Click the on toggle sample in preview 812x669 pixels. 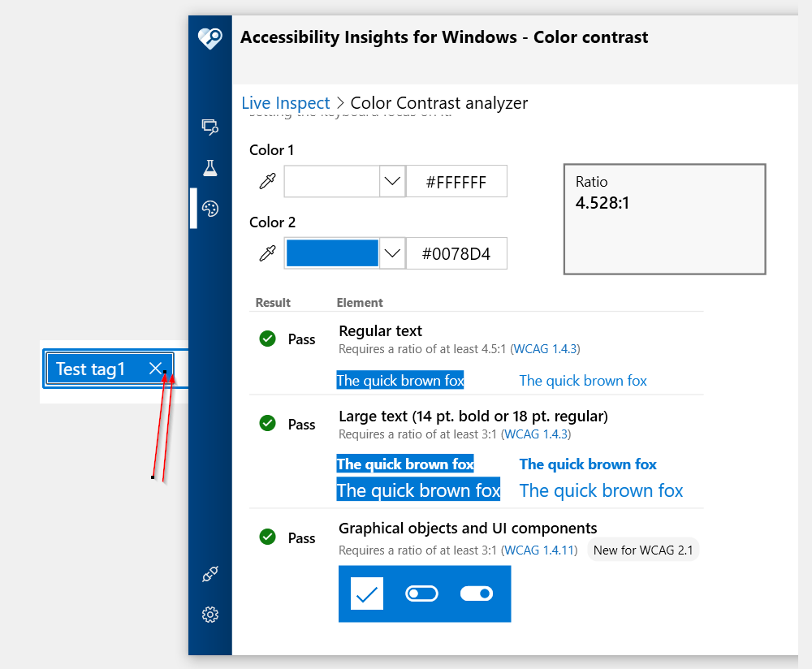tap(477, 593)
